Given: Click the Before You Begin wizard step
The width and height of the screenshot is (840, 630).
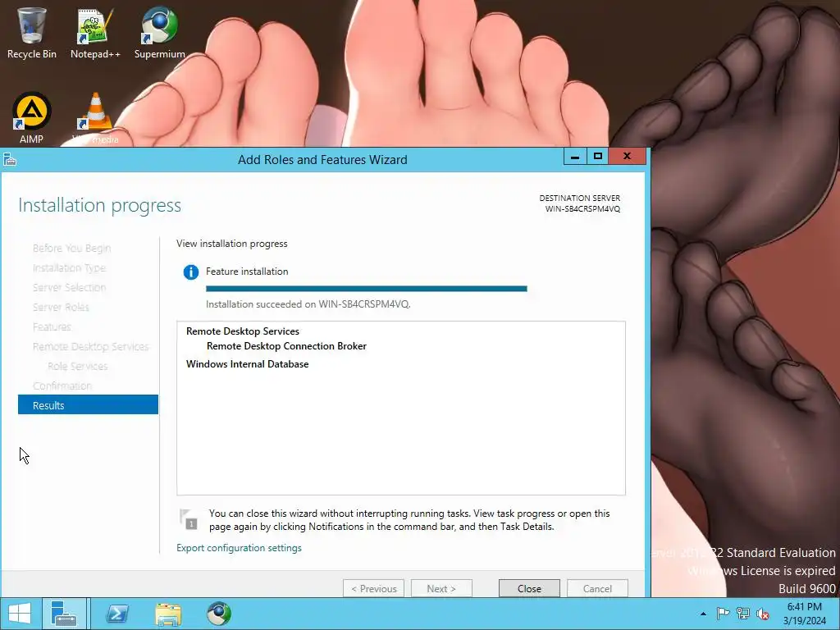Looking at the screenshot, I should pyautogui.click(x=72, y=248).
